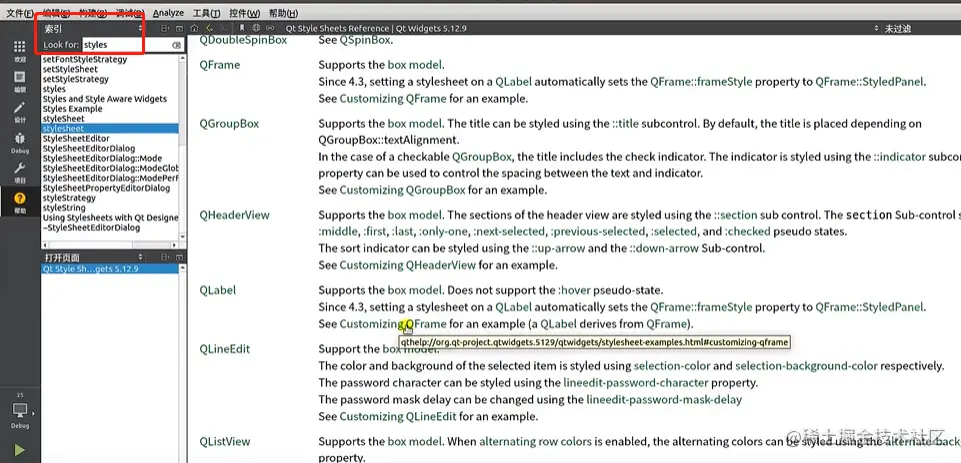The height and width of the screenshot is (463, 961).
Task: Select styleString in index list
Action: tap(64, 208)
